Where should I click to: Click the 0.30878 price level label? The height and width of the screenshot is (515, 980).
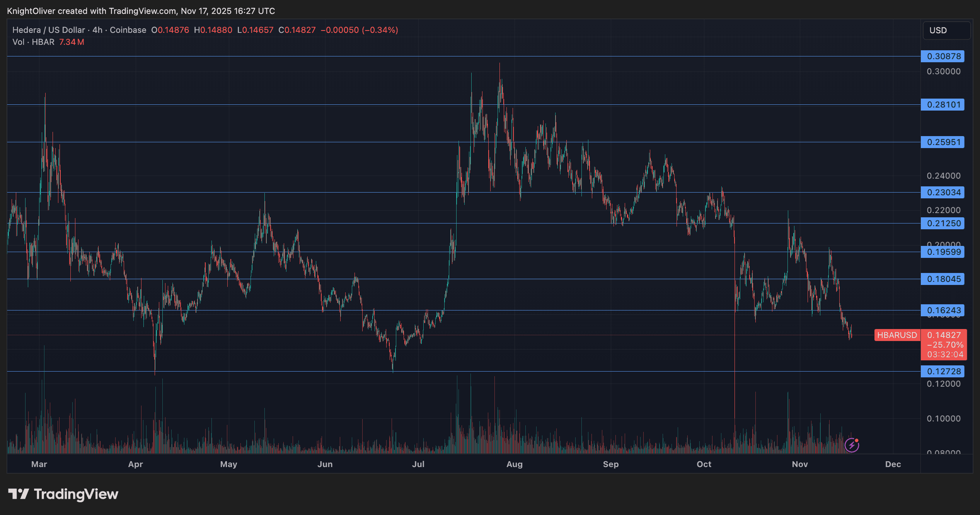[x=943, y=56]
